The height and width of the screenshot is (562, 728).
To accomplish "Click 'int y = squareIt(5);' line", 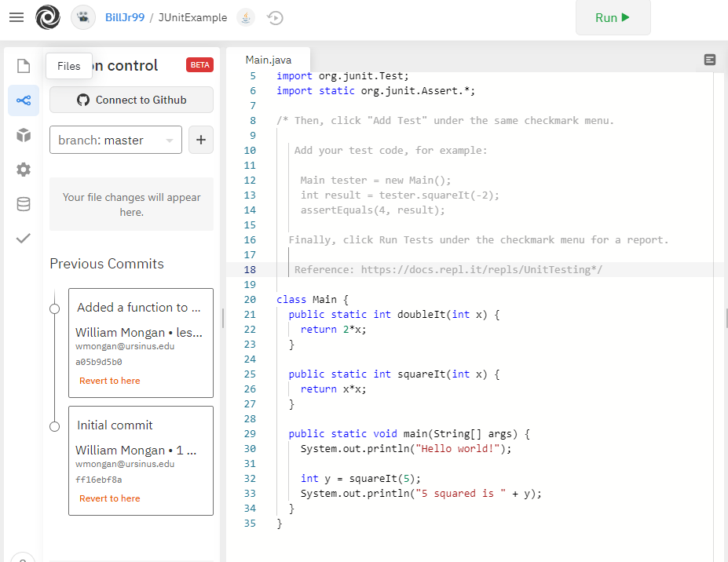I will [x=360, y=479].
